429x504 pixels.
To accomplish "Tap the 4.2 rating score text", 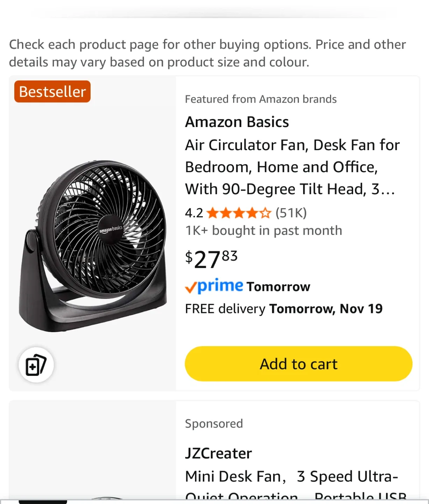I will pyautogui.click(x=192, y=213).
